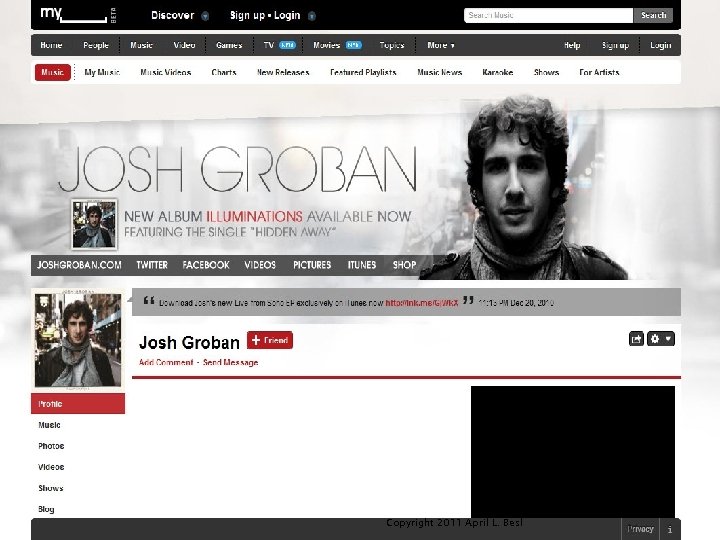This screenshot has width=720, height=540.
Task: Click Help in navigation bar
Action: point(572,45)
